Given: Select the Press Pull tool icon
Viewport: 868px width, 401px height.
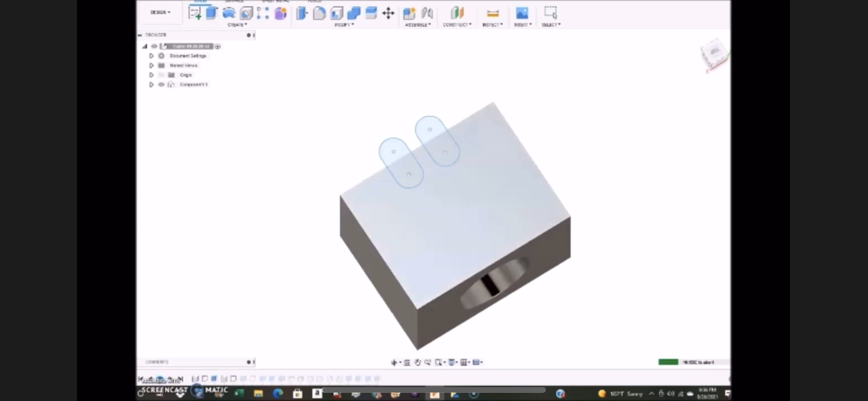Looking at the screenshot, I should 302,13.
